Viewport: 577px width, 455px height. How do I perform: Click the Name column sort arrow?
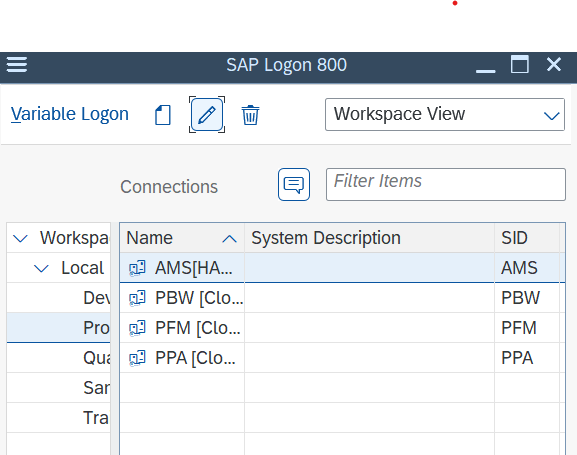click(229, 239)
